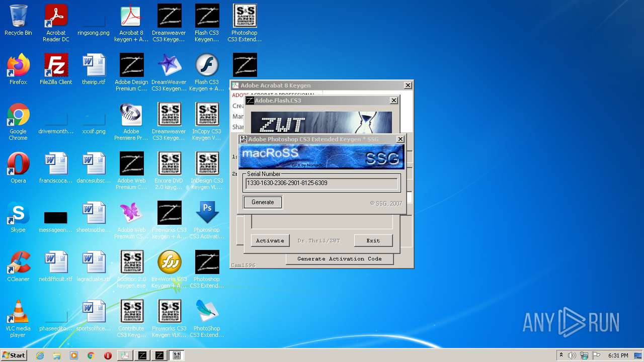Show hidden system tray icons

561,355
